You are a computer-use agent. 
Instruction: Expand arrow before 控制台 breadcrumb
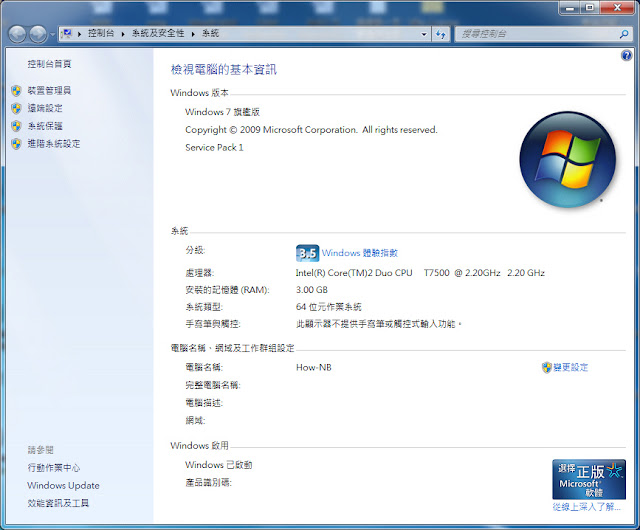pos(80,34)
